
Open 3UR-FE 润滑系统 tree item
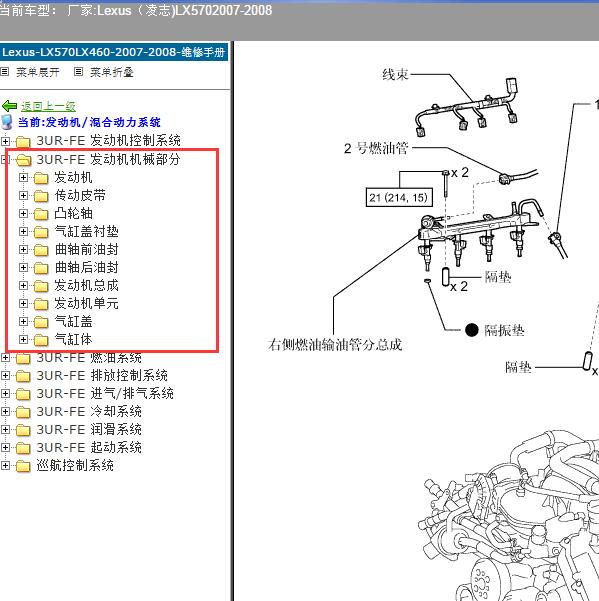(89, 429)
